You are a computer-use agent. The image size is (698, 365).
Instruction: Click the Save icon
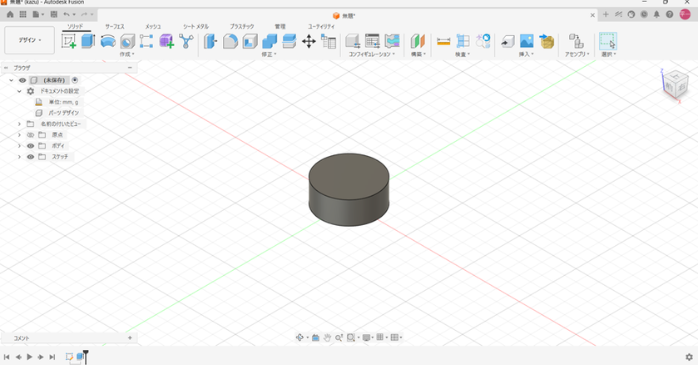click(x=54, y=14)
